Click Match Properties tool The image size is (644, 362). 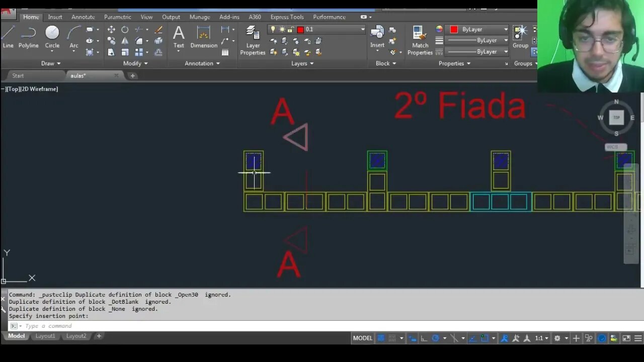point(420,40)
